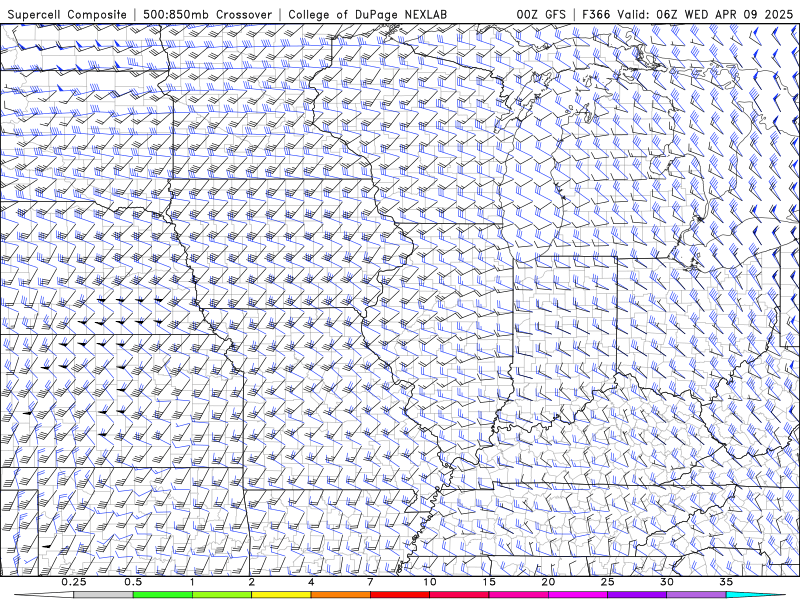Click the "2" legend value

tap(252, 582)
